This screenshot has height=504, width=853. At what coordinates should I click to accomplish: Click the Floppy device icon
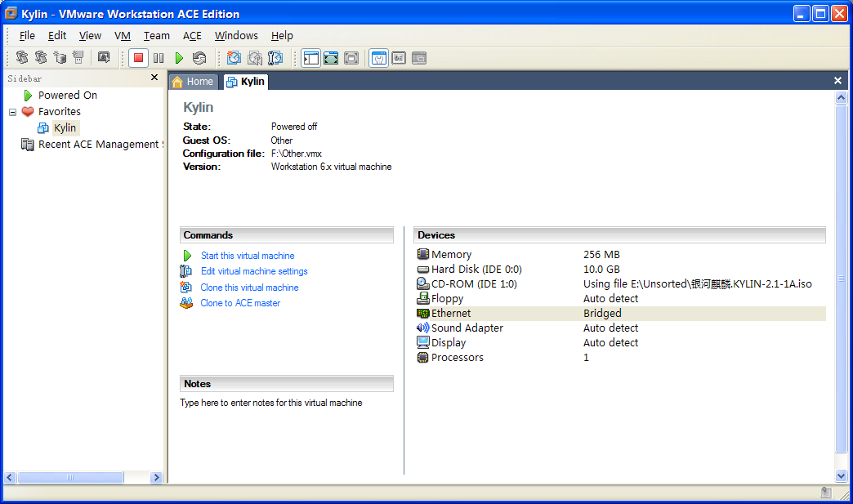422,298
